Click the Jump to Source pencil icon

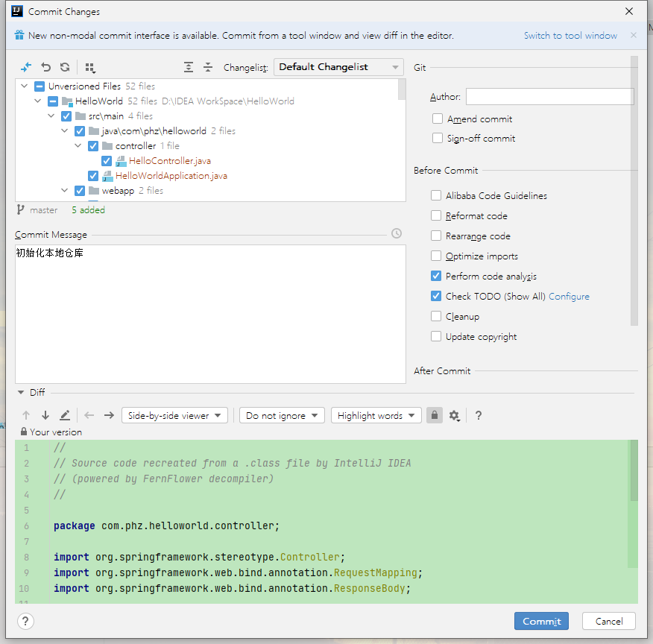click(x=65, y=415)
